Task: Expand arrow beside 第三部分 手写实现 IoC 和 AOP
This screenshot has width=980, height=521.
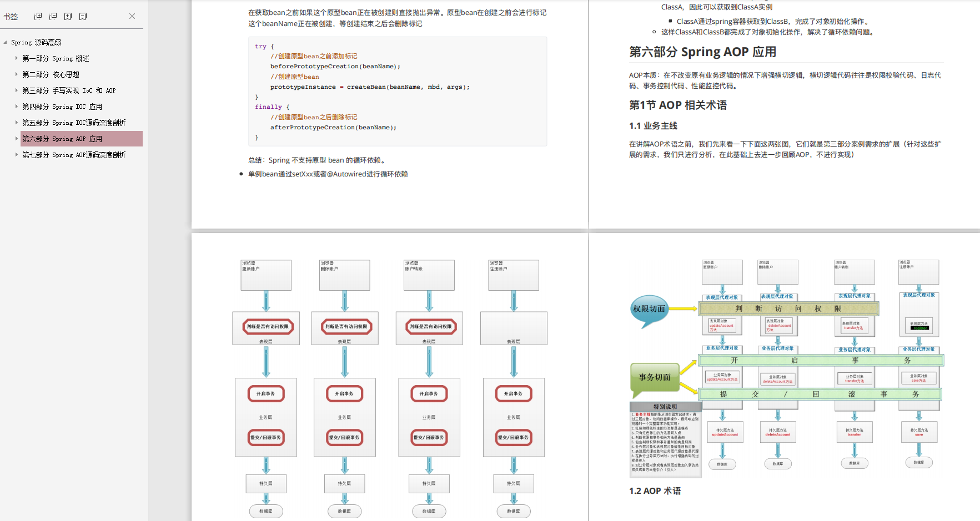Action: (x=17, y=90)
